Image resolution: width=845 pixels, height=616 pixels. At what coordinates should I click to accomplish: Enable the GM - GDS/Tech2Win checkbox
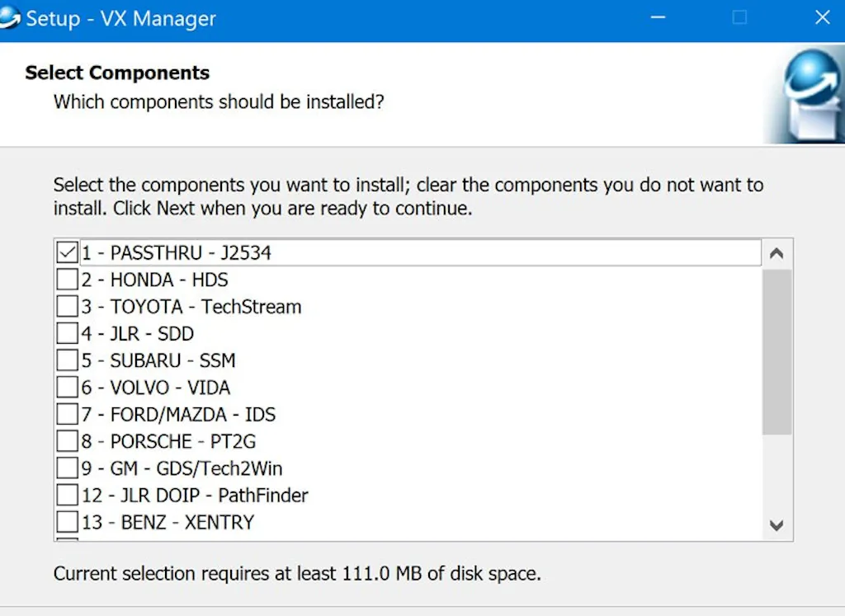pos(67,468)
